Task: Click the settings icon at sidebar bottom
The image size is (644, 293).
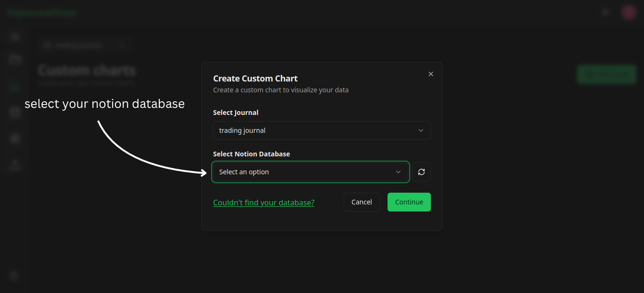Action: (14, 276)
